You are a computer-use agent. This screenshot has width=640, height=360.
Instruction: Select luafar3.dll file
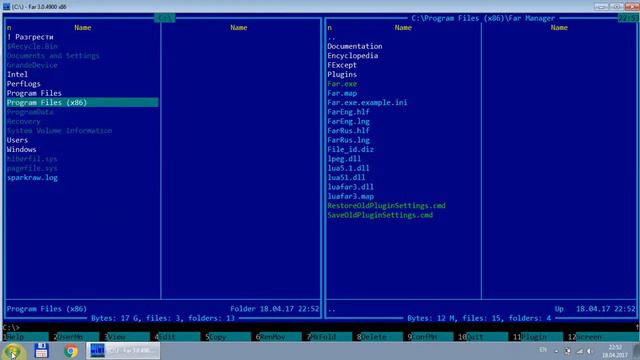[x=351, y=187]
